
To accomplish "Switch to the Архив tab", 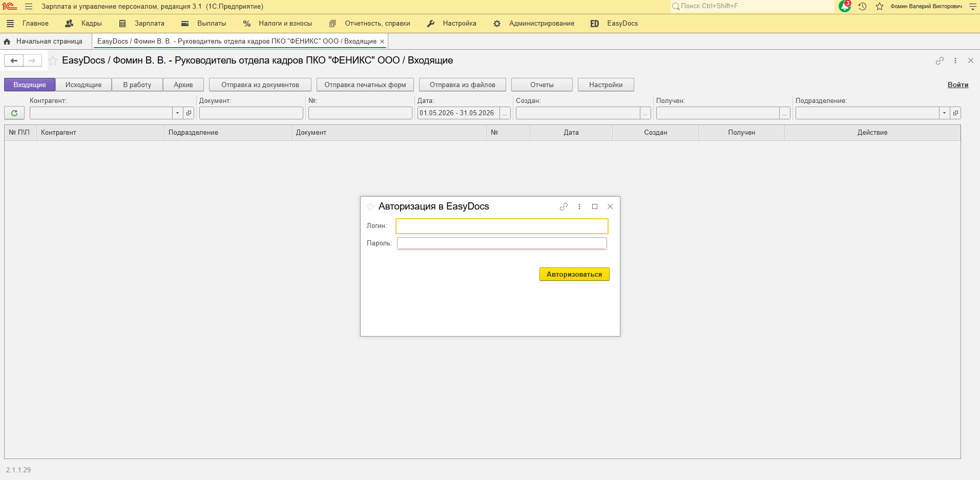I will (x=183, y=85).
